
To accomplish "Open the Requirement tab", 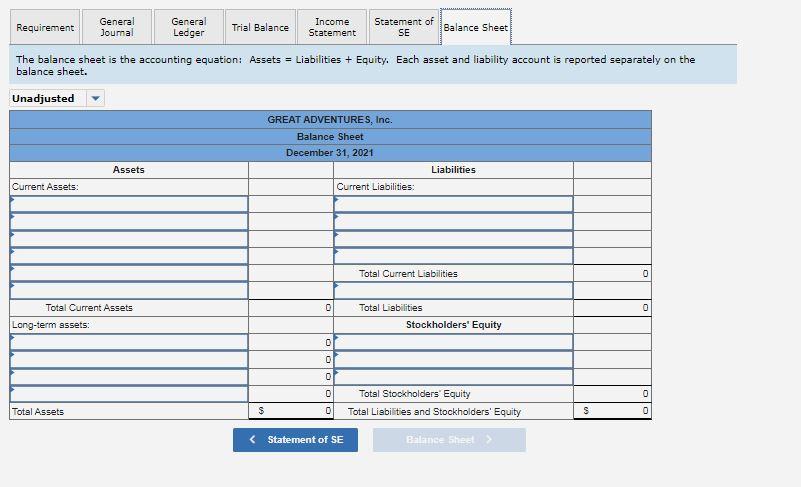I will click(x=45, y=27).
